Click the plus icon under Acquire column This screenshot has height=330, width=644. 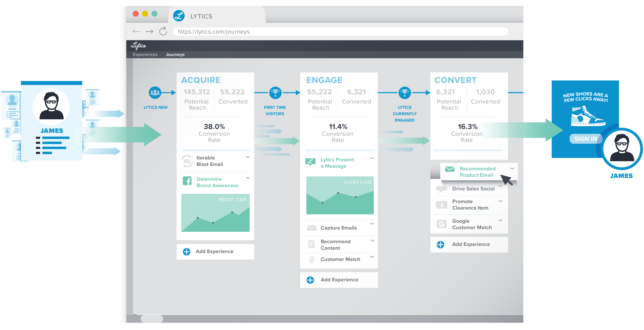[186, 252]
